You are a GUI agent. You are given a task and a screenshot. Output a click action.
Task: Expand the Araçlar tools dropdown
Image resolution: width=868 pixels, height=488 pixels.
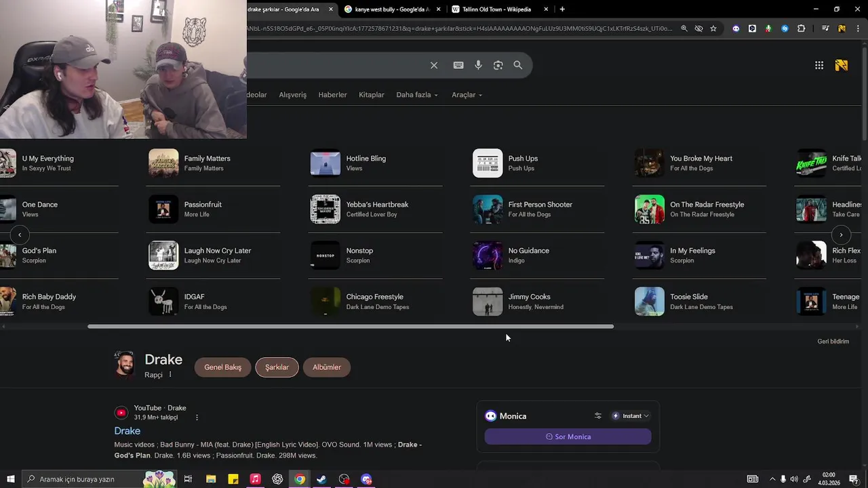(x=467, y=95)
